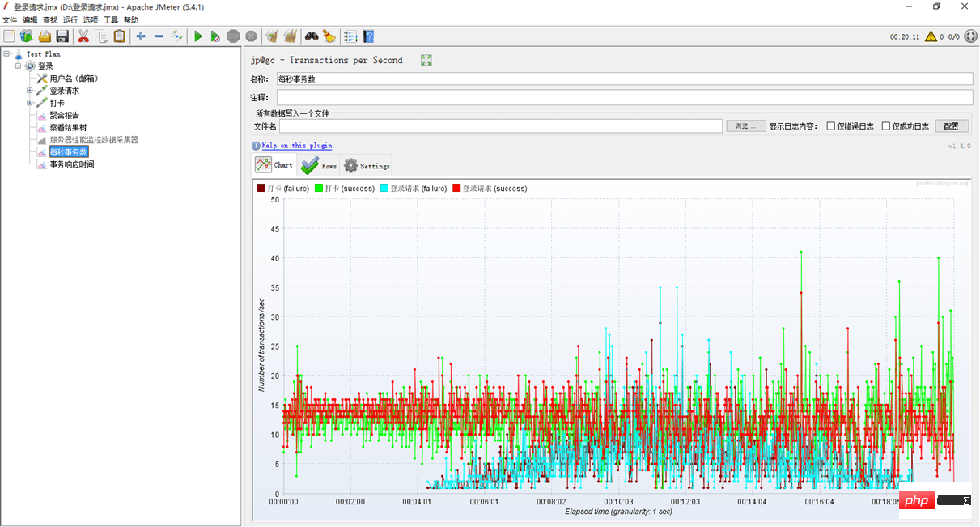The height and width of the screenshot is (527, 980).
Task: Click the Start test green play icon
Action: [197, 36]
